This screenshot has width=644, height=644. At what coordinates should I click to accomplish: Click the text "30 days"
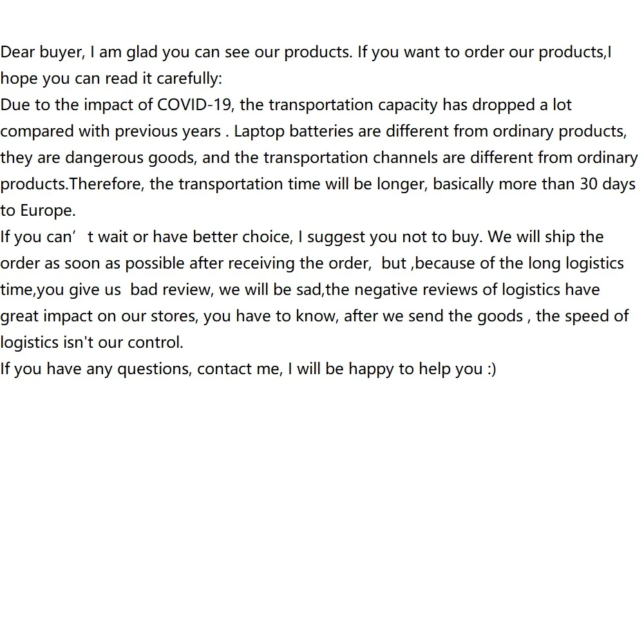tap(607, 184)
